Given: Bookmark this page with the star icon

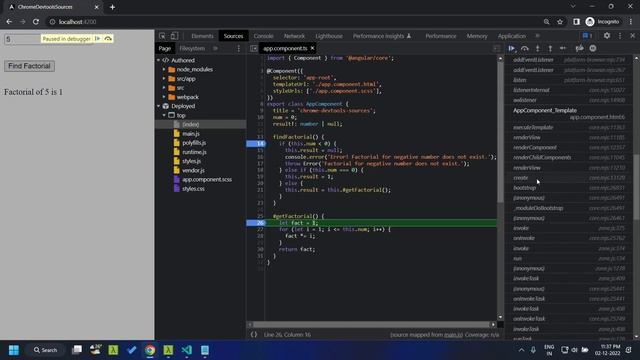Looking at the screenshot, I should [x=560, y=22].
